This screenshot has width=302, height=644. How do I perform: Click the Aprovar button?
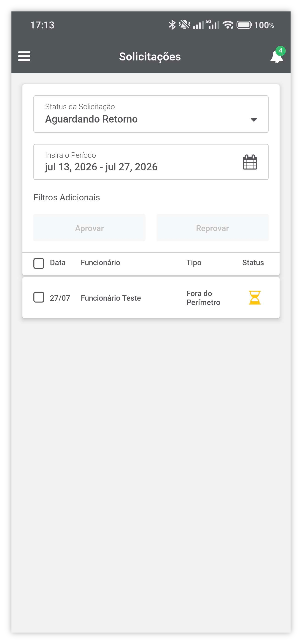(89, 228)
